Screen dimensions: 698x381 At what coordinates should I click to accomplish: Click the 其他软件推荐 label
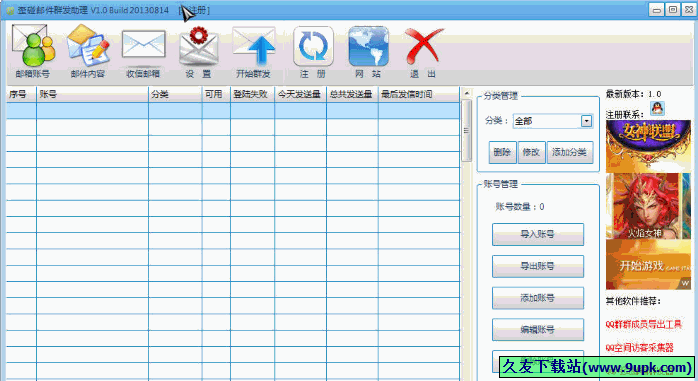(x=633, y=301)
